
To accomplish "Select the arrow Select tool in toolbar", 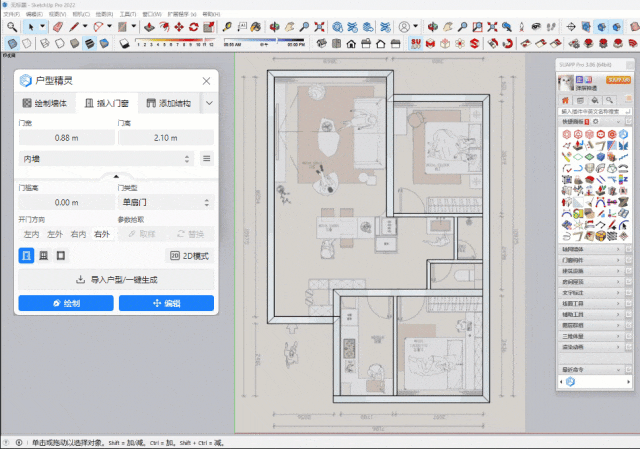I will [30, 26].
